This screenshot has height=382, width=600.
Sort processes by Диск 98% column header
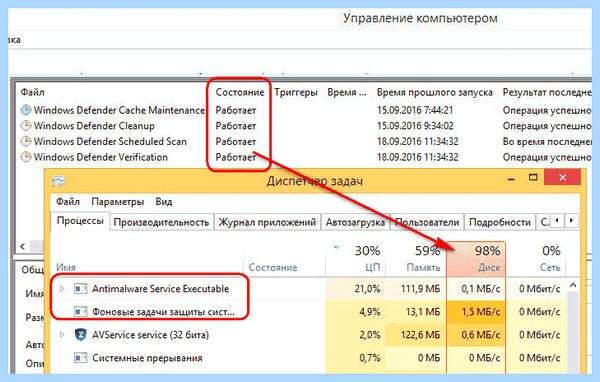click(x=476, y=259)
